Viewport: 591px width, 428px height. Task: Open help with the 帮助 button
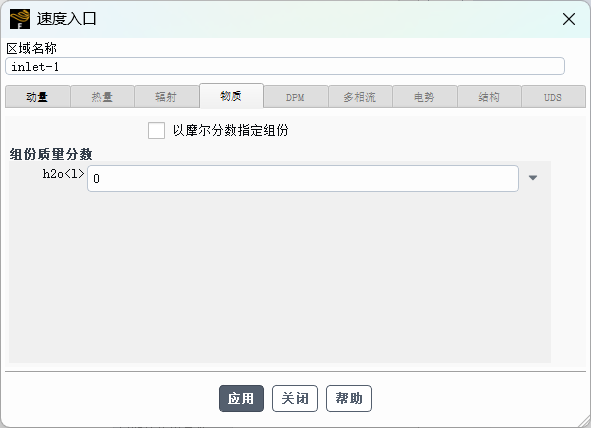(x=349, y=398)
